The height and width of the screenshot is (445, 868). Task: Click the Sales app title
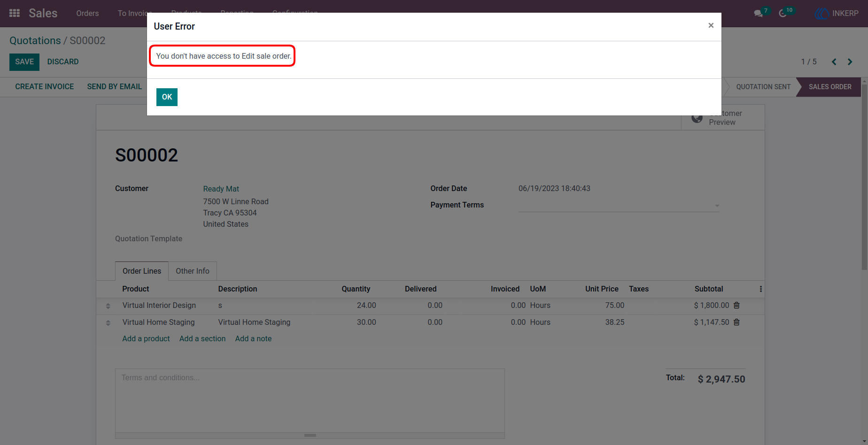click(43, 13)
